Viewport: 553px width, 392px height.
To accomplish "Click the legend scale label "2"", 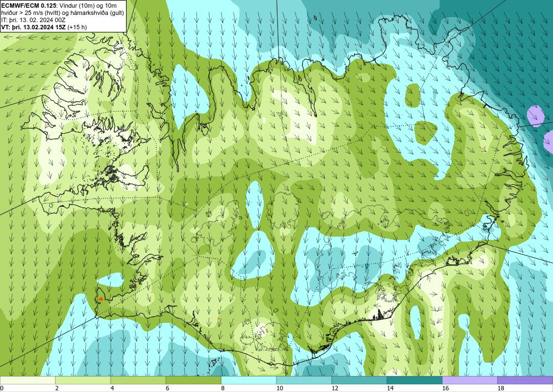I will pos(57,388).
